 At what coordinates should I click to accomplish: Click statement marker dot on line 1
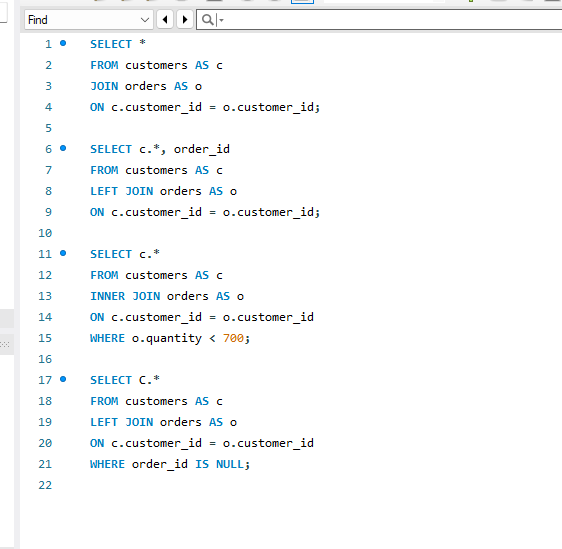tap(63, 43)
